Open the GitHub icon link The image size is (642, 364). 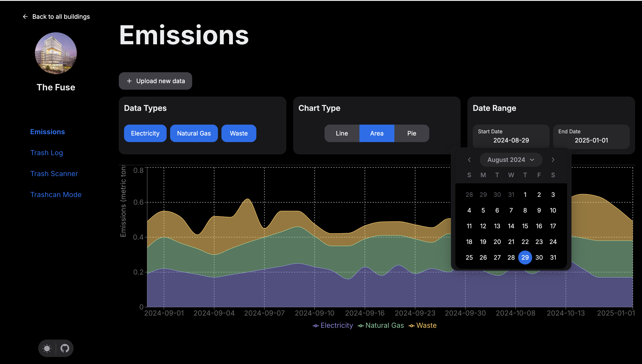tap(65, 348)
